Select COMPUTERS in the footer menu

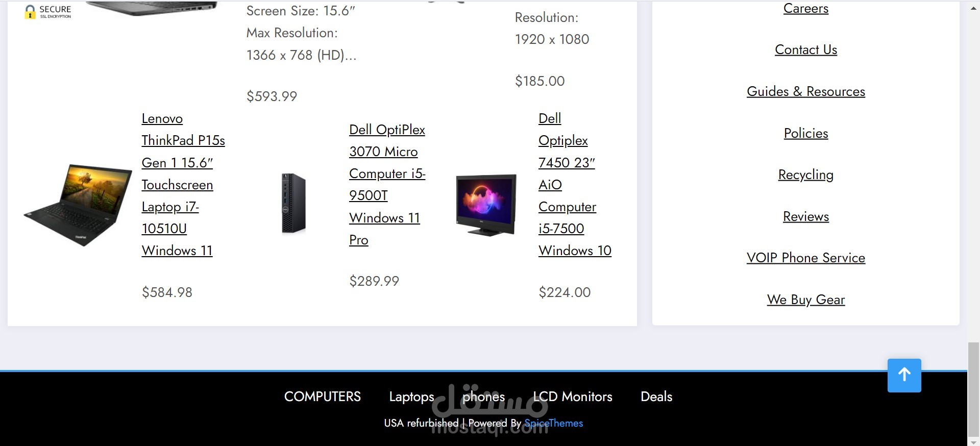(323, 397)
